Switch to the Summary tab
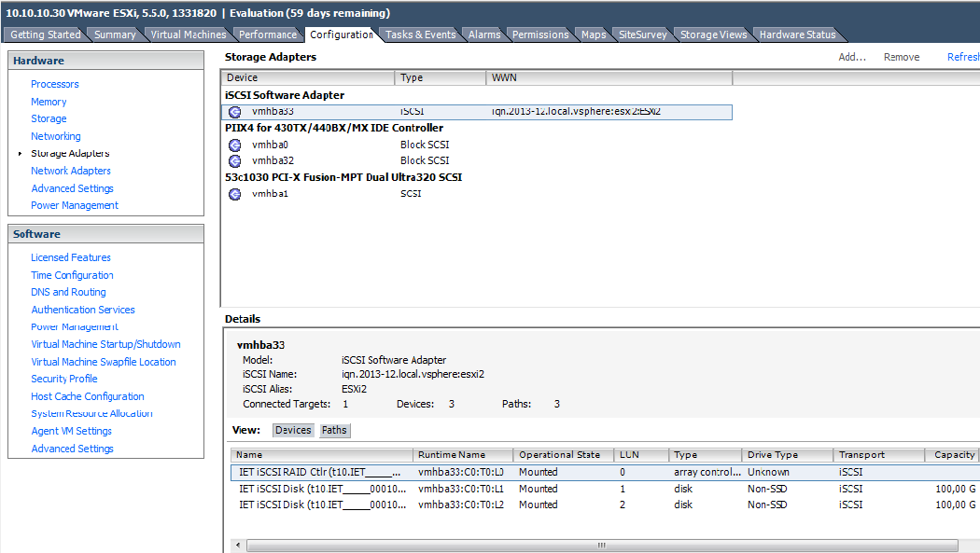Viewport: 980px width, 553px height. point(115,35)
